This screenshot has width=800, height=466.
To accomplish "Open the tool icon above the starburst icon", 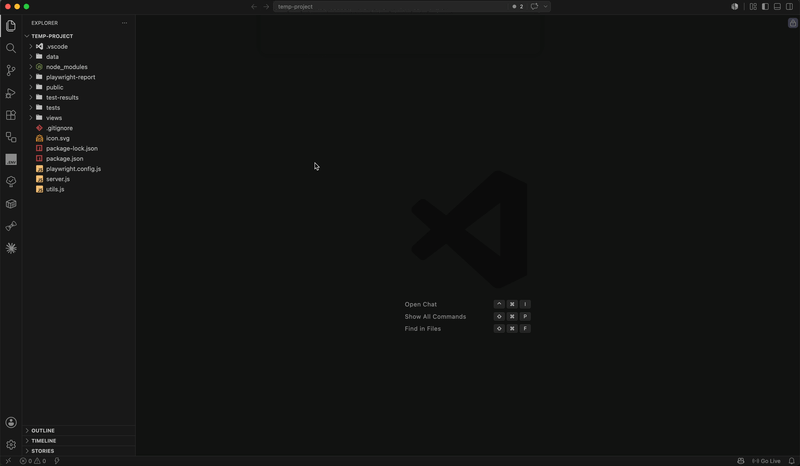I will (x=11, y=226).
